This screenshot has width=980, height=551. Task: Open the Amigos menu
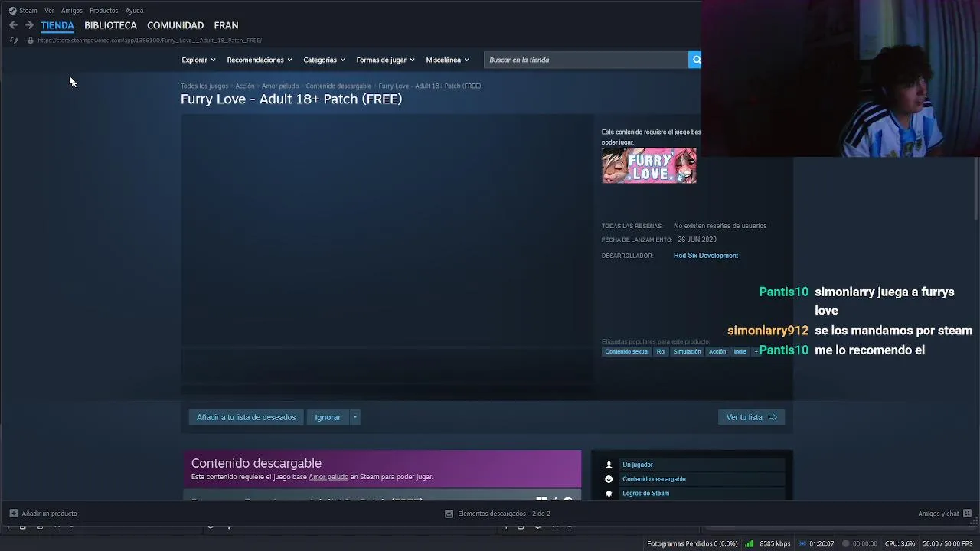[x=72, y=11]
